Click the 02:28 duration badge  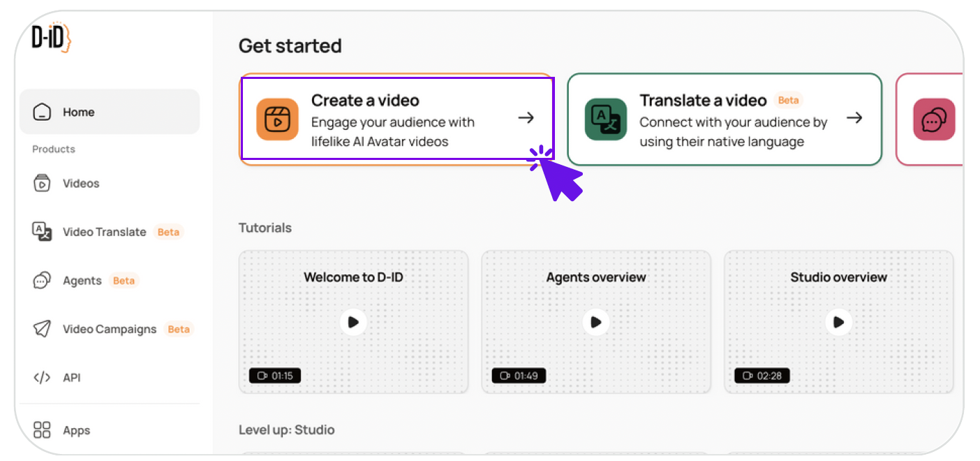[762, 376]
